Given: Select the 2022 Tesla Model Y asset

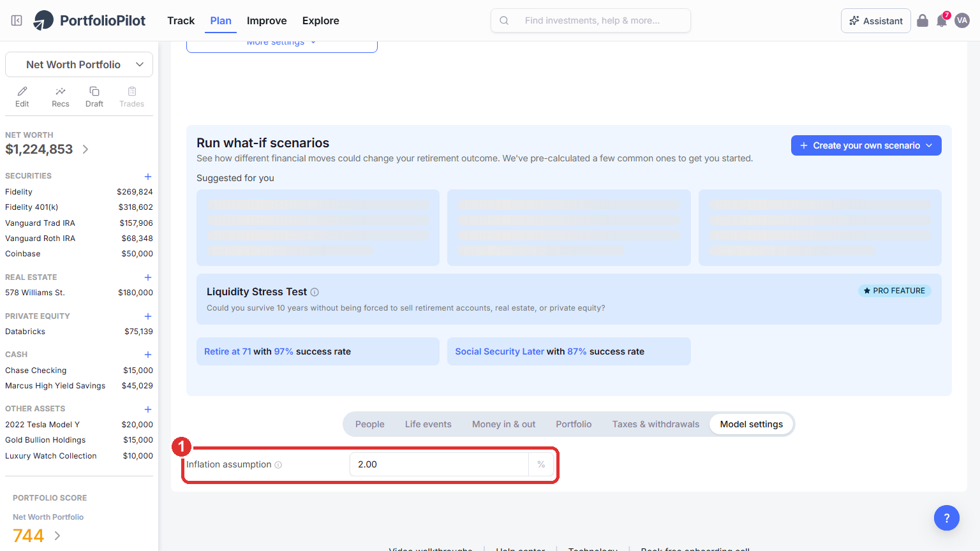Looking at the screenshot, I should (79, 425).
